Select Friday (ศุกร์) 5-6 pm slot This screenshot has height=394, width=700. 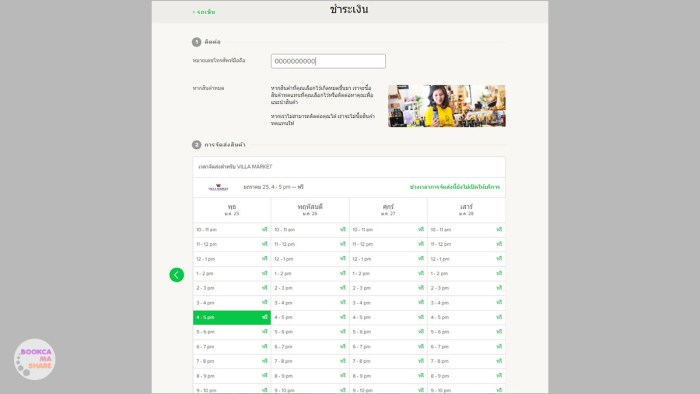pyautogui.click(x=388, y=332)
